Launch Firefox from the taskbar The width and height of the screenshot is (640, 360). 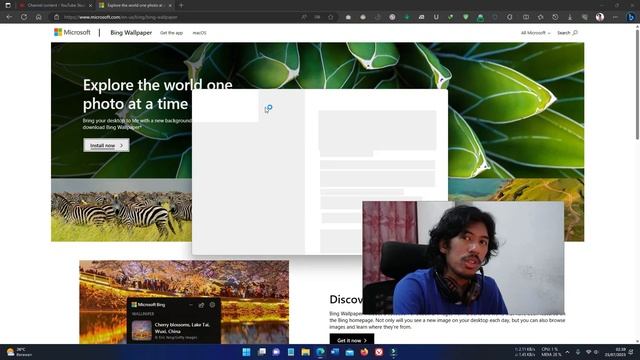pos(364,352)
